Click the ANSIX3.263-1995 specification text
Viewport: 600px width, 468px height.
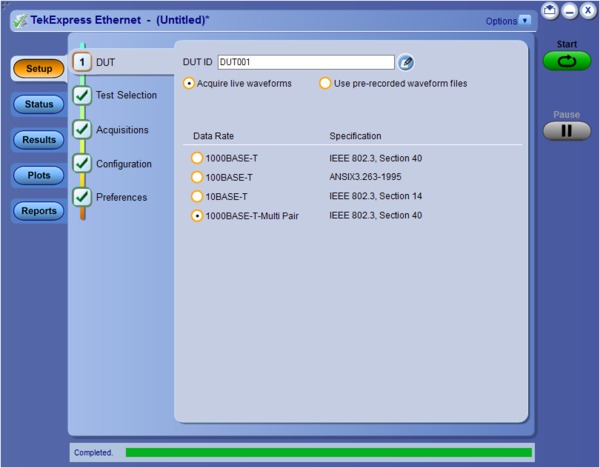tap(365, 177)
